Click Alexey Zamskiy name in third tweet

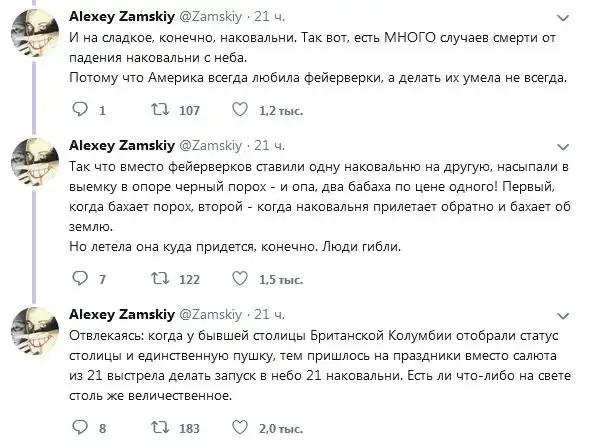click(123, 314)
